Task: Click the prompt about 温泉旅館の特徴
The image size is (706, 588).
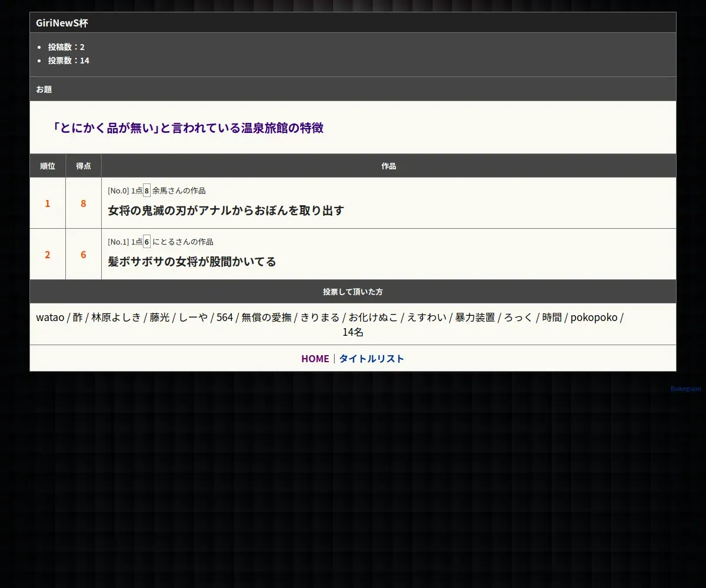Action: coord(187,128)
